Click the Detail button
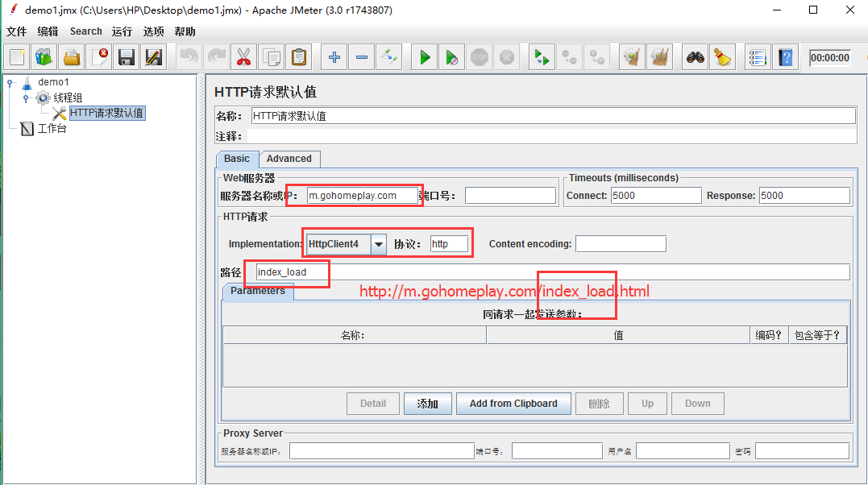868x485 pixels. point(373,404)
